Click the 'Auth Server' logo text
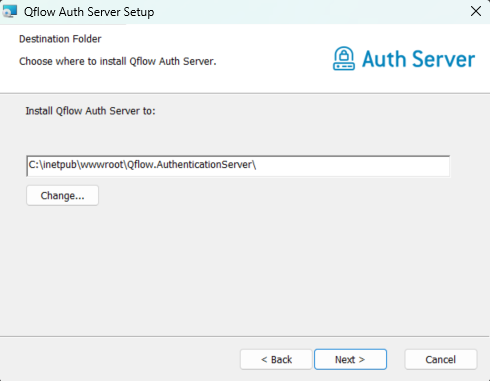The width and height of the screenshot is (490, 381). point(418,59)
